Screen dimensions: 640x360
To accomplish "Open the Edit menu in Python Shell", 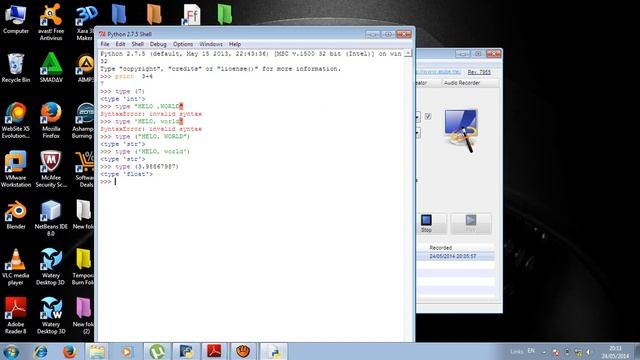I will click(x=120, y=44).
